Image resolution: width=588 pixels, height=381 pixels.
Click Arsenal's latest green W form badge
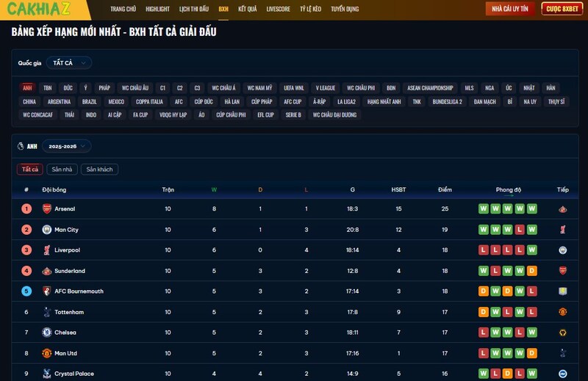click(x=532, y=209)
